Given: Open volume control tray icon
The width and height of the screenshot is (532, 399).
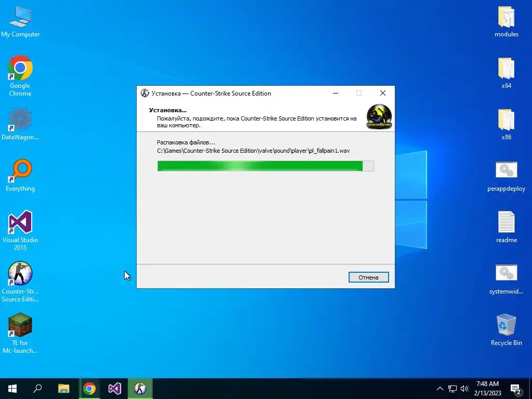Looking at the screenshot, I should click(x=464, y=389).
